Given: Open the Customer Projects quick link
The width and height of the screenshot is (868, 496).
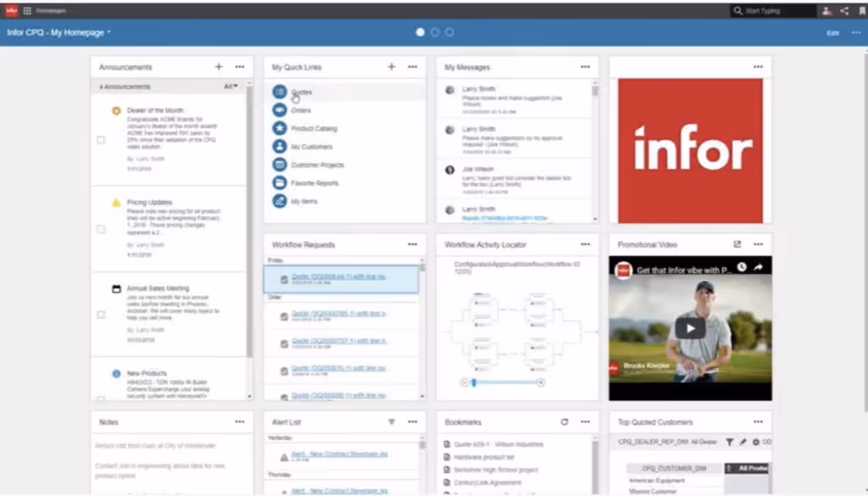Looking at the screenshot, I should click(x=317, y=165).
